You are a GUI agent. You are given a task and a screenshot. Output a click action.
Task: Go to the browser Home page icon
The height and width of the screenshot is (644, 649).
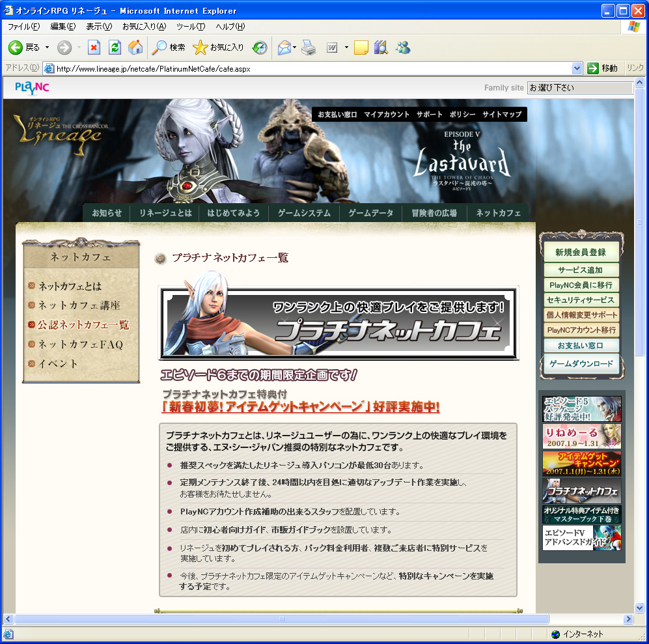tap(135, 48)
